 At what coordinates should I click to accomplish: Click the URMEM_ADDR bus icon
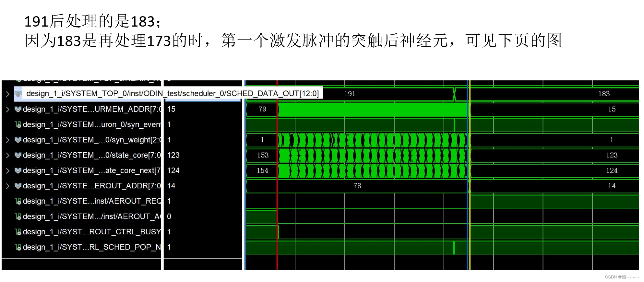tap(18, 109)
